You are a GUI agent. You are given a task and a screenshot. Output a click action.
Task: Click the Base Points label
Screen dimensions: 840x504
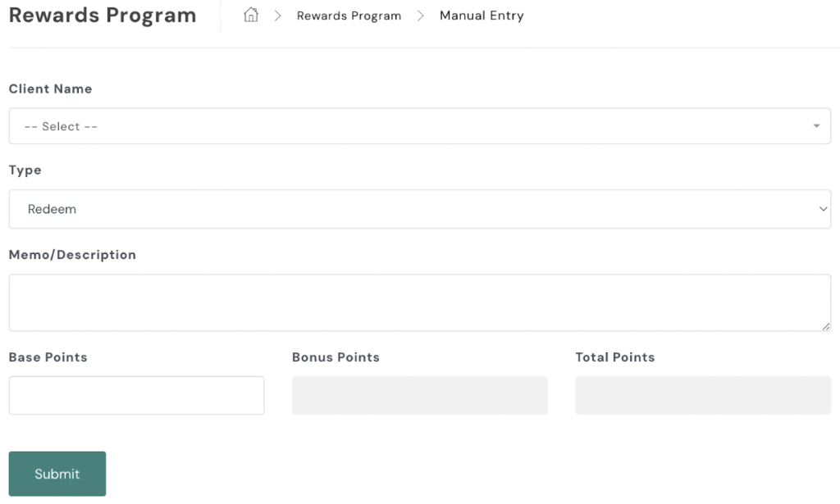(48, 357)
